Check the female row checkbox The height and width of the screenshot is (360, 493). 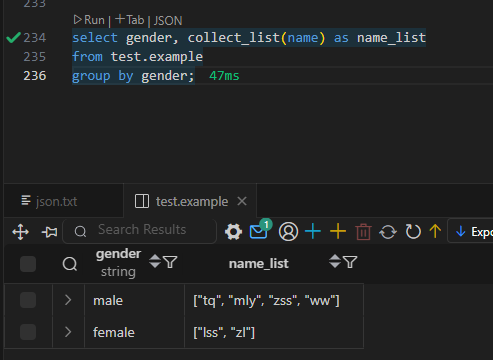(28, 332)
